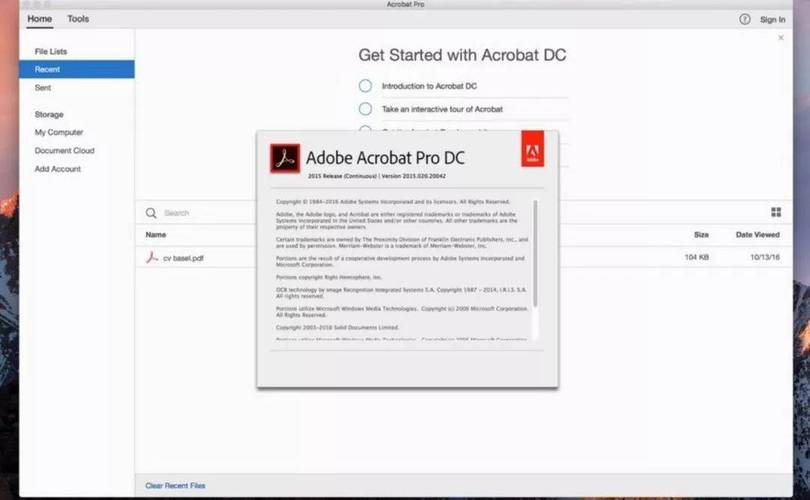Viewport: 810px width, 500px height.
Task: Select the Take an interactive tour circle
Action: coord(365,109)
